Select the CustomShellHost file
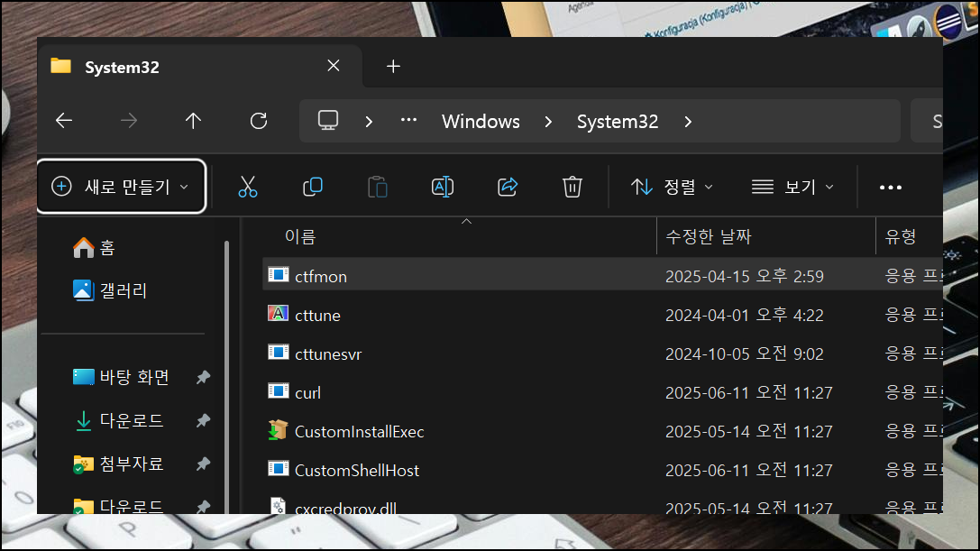 [x=357, y=471]
